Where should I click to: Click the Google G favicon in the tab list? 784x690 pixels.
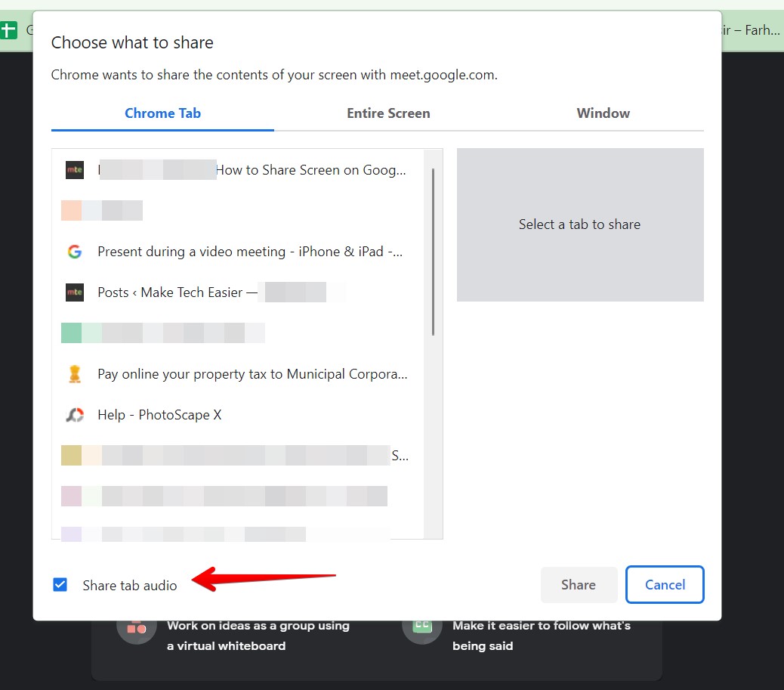click(75, 251)
